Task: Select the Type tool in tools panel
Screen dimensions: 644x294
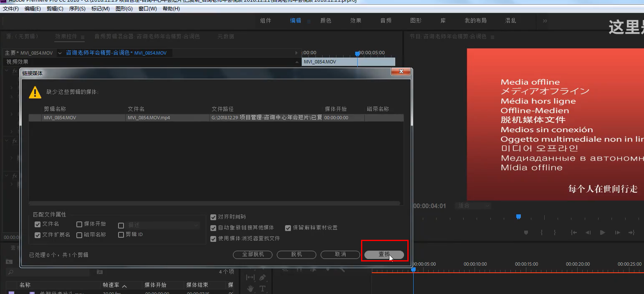Action: tap(263, 289)
